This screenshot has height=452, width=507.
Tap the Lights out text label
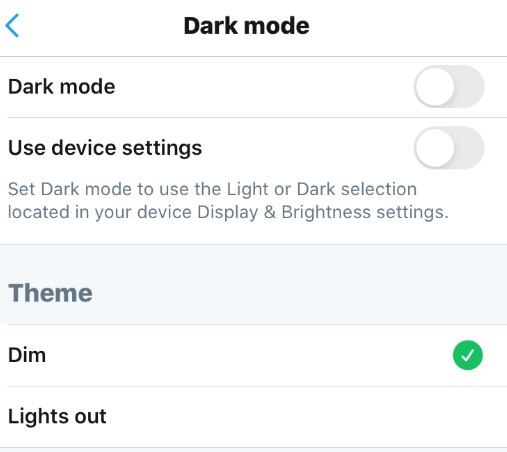click(57, 416)
